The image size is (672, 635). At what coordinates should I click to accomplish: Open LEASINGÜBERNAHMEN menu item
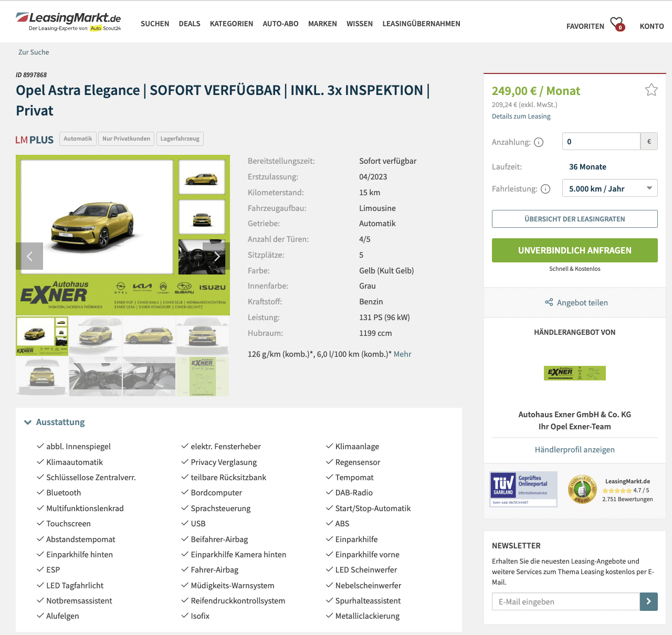point(421,24)
